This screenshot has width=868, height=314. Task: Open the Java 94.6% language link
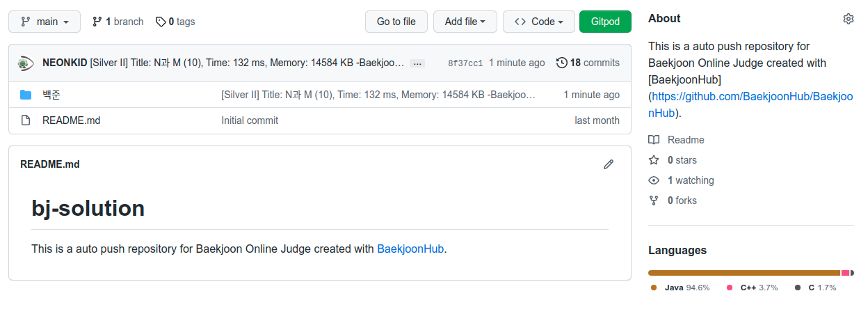680,288
